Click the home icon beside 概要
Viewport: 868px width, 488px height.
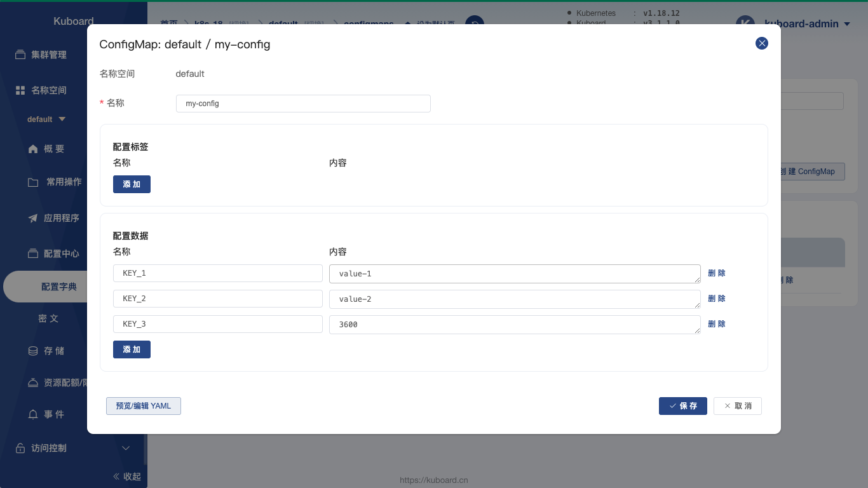(x=33, y=149)
